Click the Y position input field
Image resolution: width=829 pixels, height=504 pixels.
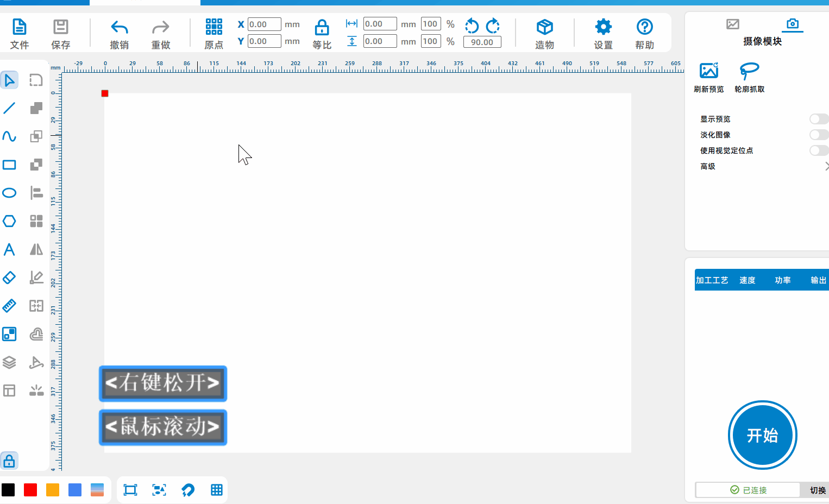point(265,41)
